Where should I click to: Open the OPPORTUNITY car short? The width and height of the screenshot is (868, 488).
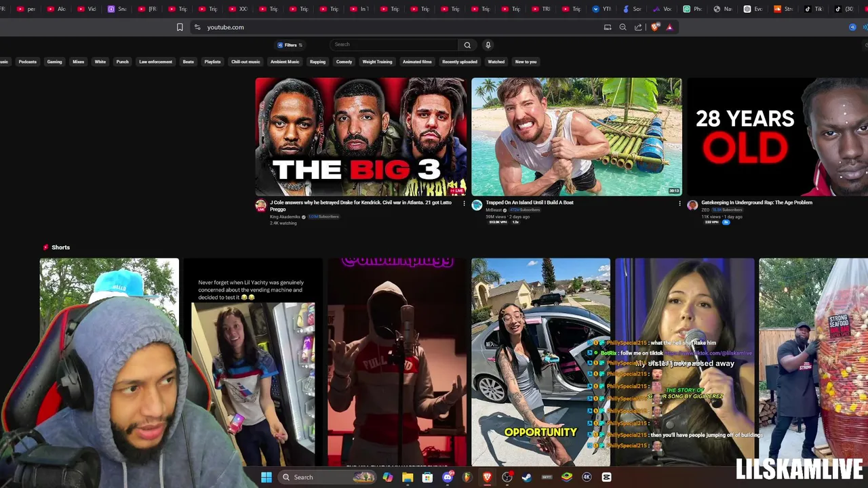pyautogui.click(x=540, y=362)
